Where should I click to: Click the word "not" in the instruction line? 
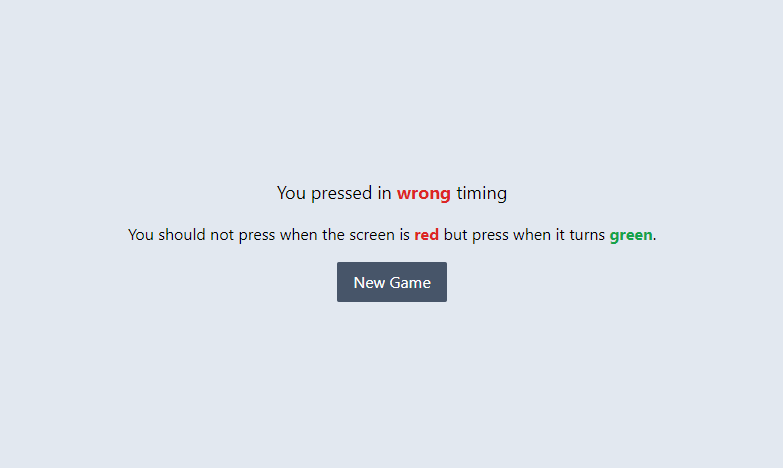[x=222, y=235]
